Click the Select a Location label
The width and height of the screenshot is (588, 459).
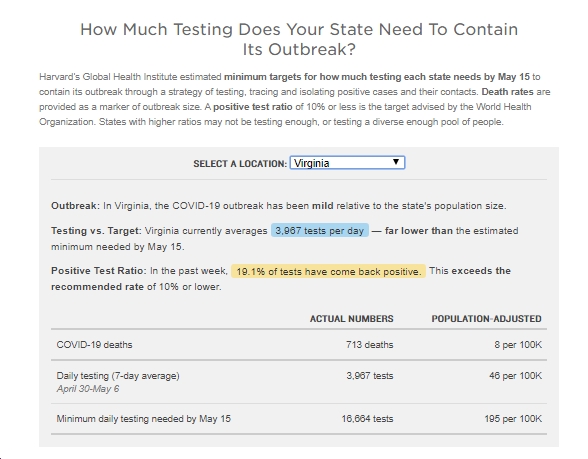(240, 164)
